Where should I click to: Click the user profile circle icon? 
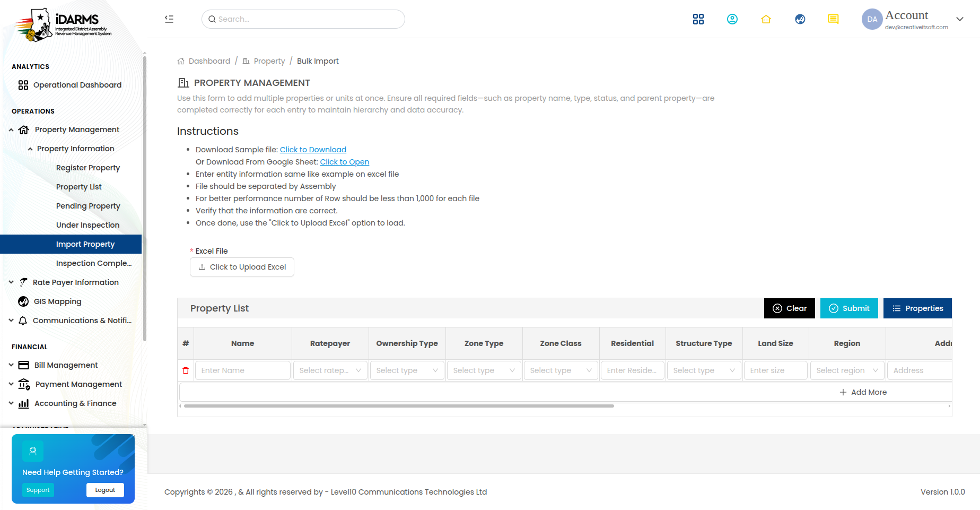point(732,19)
